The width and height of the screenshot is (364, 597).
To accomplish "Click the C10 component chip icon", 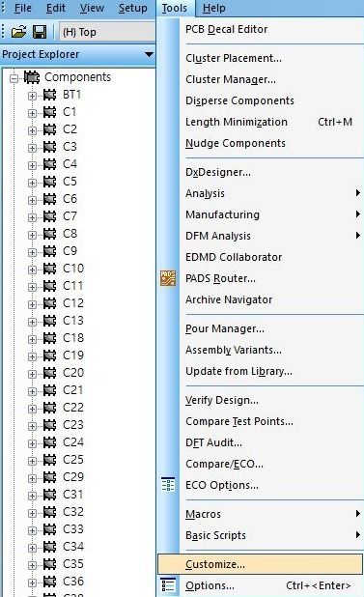I will (x=50, y=269).
